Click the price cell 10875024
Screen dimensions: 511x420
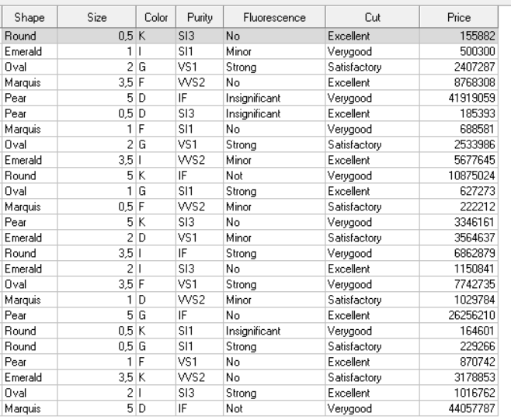coord(459,175)
